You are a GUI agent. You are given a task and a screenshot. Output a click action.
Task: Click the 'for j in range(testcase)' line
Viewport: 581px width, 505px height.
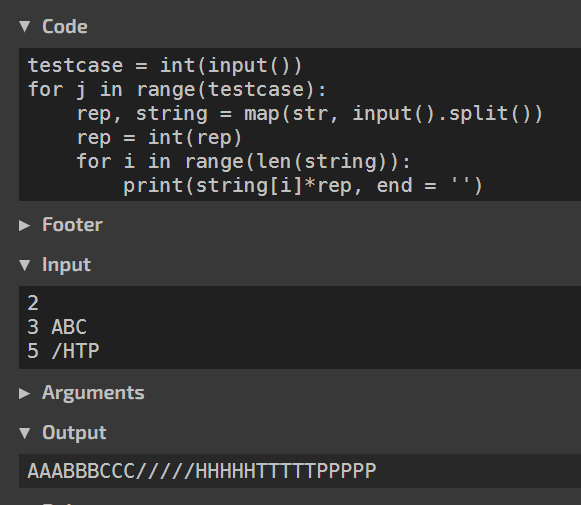(177, 90)
